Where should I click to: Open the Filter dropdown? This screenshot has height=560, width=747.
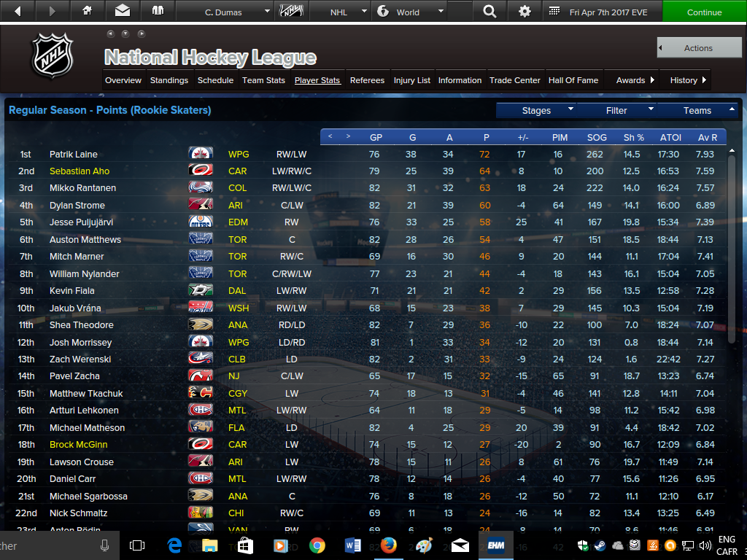[616, 111]
